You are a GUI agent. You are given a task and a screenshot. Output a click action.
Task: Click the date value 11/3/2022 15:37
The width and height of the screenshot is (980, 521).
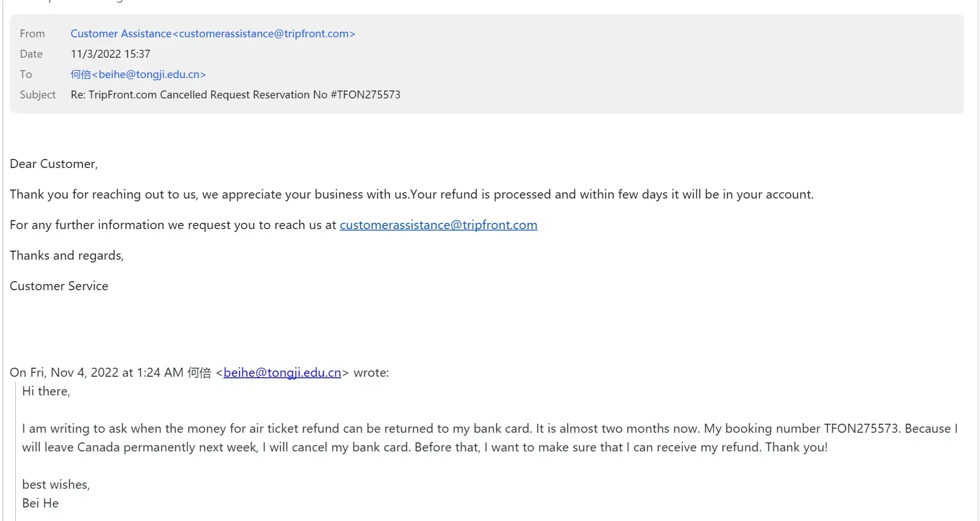click(110, 54)
